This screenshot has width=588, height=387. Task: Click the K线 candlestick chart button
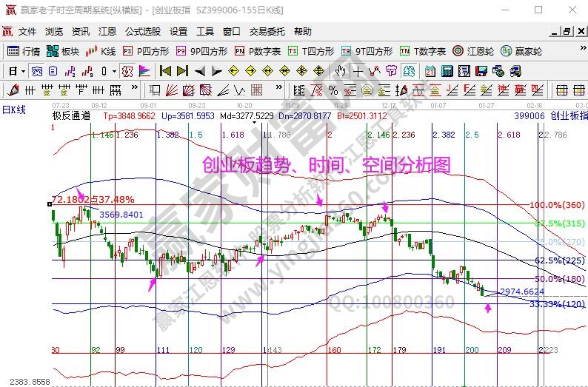pyautogui.click(x=101, y=52)
